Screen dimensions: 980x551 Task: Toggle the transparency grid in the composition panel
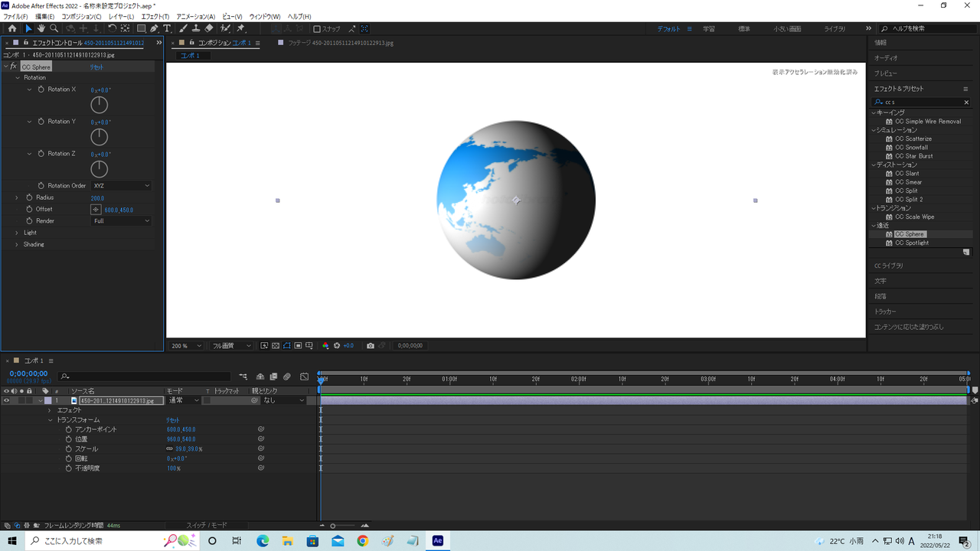click(x=275, y=345)
